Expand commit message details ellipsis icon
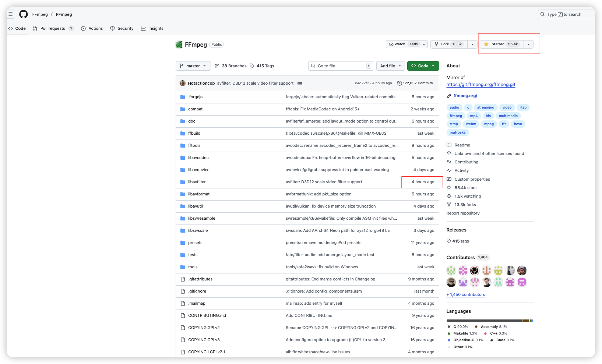 point(300,83)
